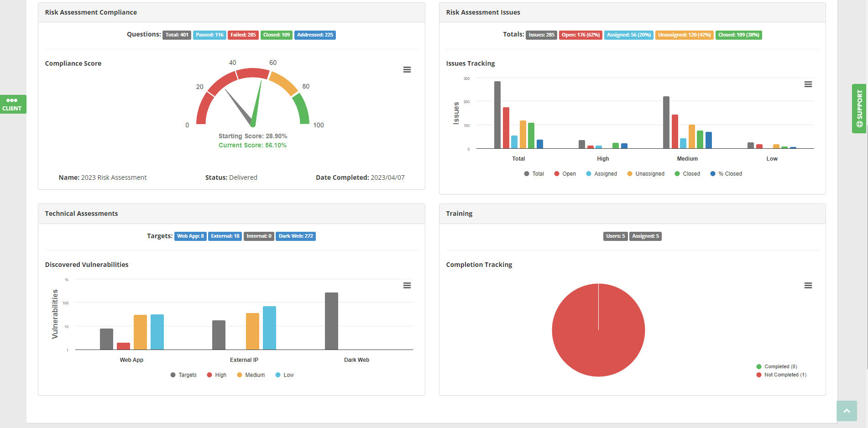The image size is (868, 428).
Task: Click the scroll-to-top arrow button
Action: [x=846, y=411]
